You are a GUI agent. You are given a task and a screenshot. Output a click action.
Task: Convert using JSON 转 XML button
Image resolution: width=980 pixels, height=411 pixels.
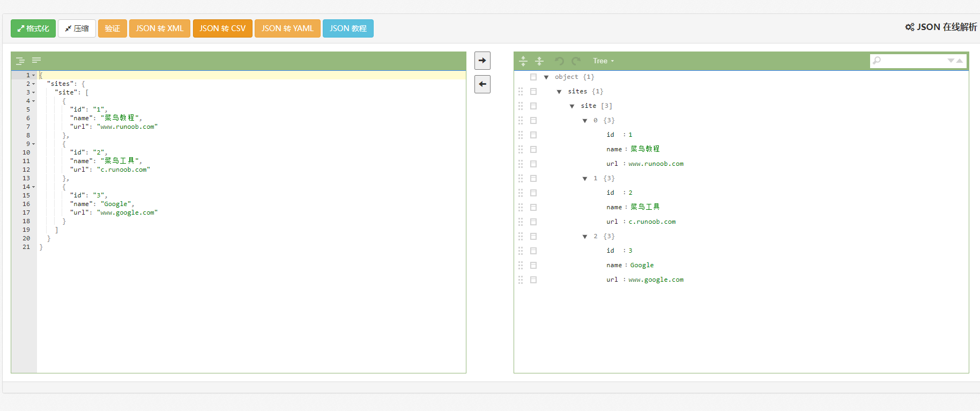[160, 28]
